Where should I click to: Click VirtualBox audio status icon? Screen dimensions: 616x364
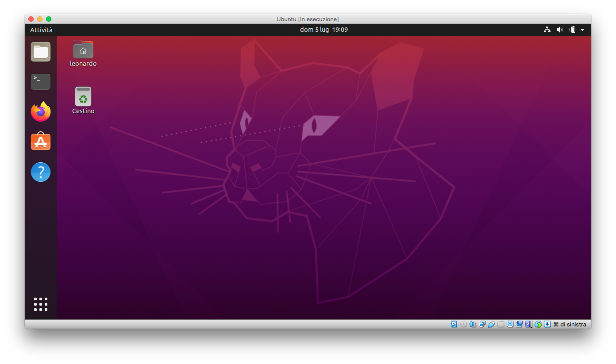click(473, 324)
